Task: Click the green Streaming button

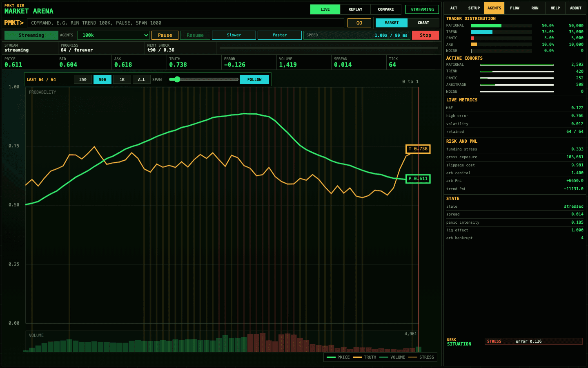Action: pyautogui.click(x=31, y=35)
